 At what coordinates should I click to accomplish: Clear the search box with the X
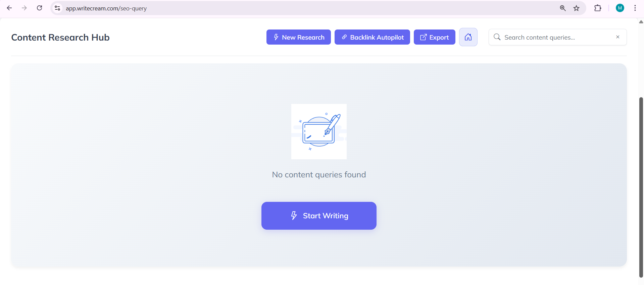[x=617, y=37]
